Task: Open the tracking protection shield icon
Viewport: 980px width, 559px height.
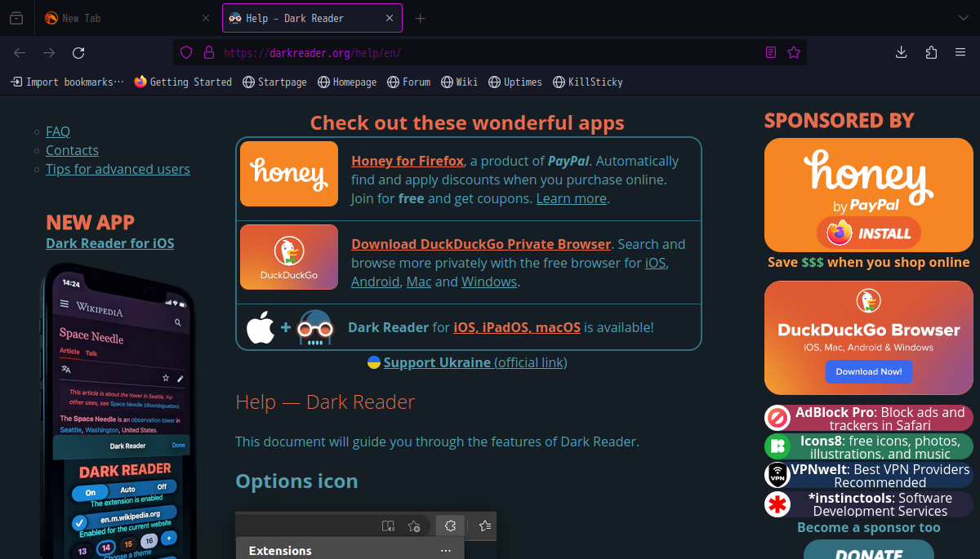Action: tap(186, 52)
